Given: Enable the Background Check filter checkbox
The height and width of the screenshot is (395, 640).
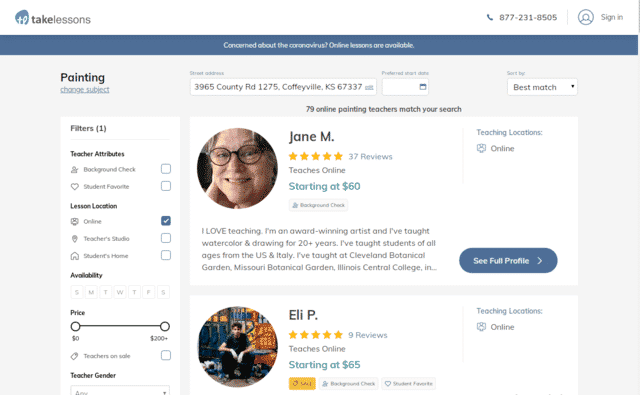Looking at the screenshot, I should click(x=166, y=169).
